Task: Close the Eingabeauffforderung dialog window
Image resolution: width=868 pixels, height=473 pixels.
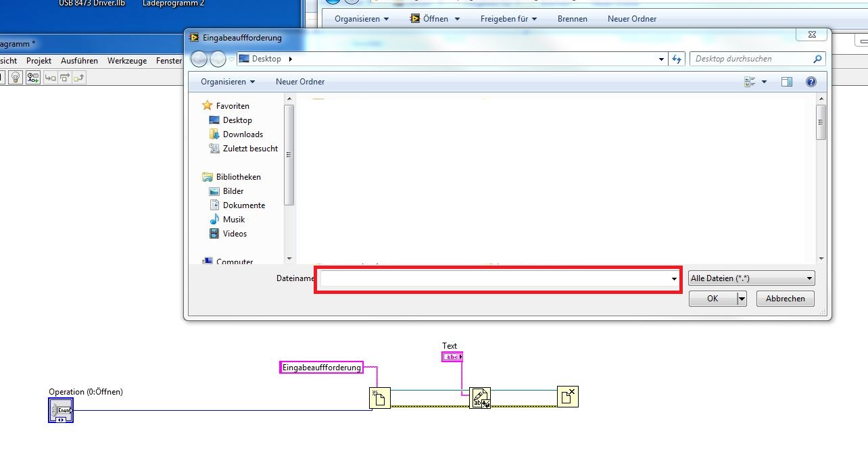Action: tap(811, 34)
